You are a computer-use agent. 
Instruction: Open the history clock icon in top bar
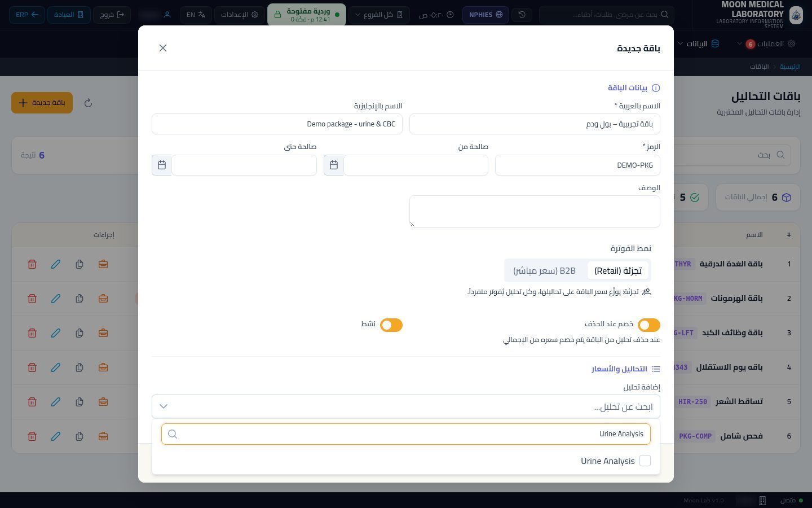[x=522, y=15]
